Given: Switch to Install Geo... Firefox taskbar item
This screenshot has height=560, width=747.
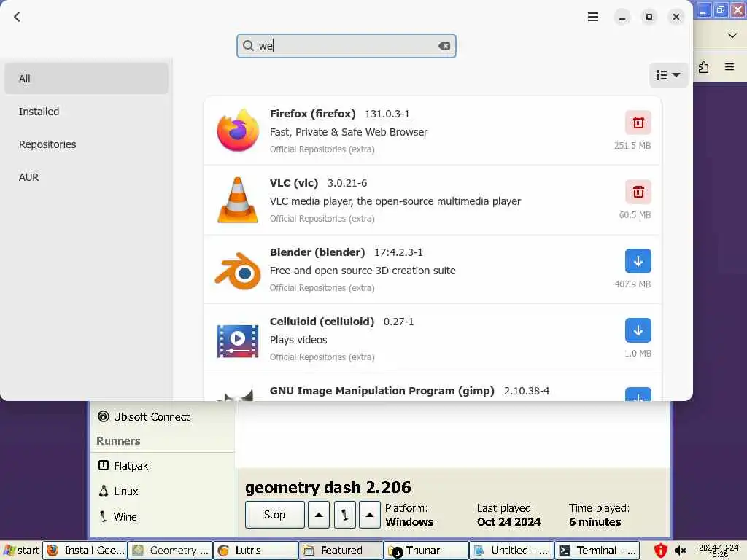Looking at the screenshot, I should tap(85, 551).
